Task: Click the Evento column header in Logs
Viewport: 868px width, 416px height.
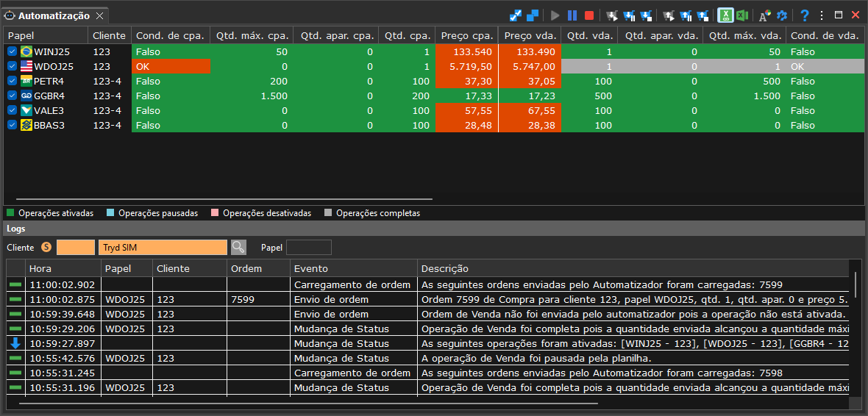Action: coord(353,269)
